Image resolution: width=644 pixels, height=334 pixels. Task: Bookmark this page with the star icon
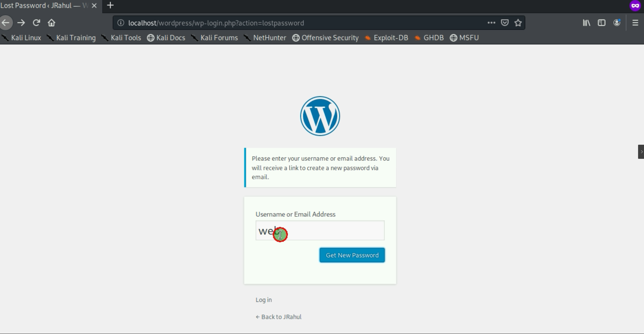[518, 23]
